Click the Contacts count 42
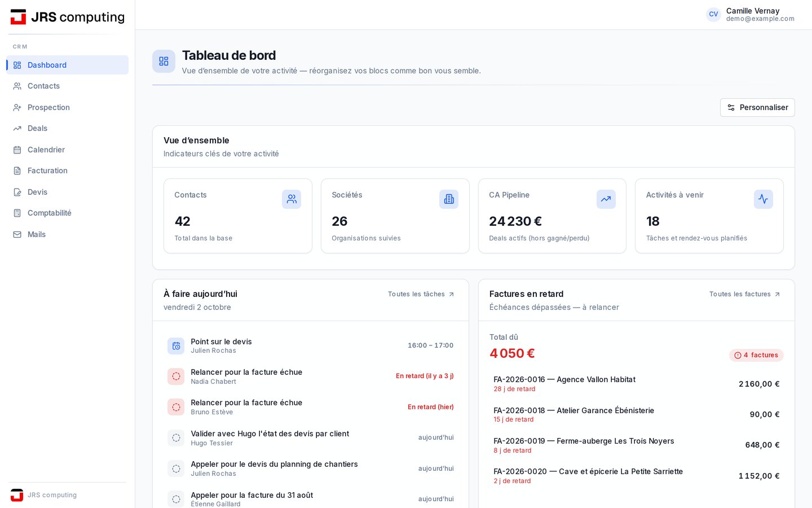Screen dimensions: 812x508 (183, 221)
